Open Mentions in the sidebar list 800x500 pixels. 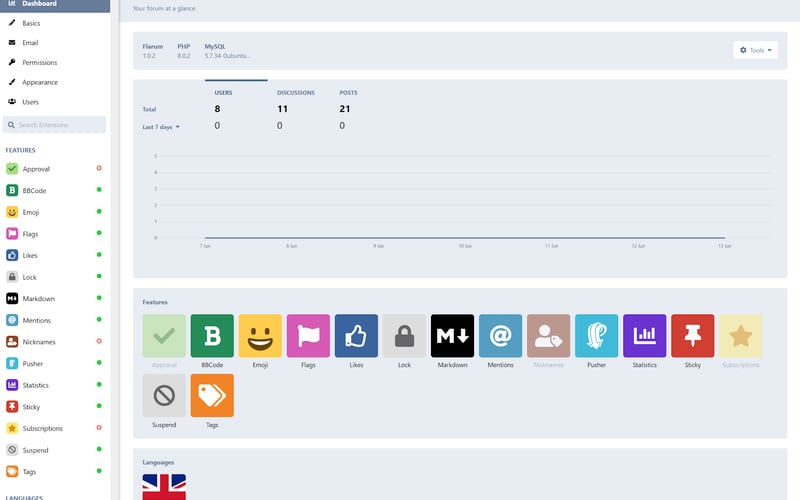coord(55,320)
